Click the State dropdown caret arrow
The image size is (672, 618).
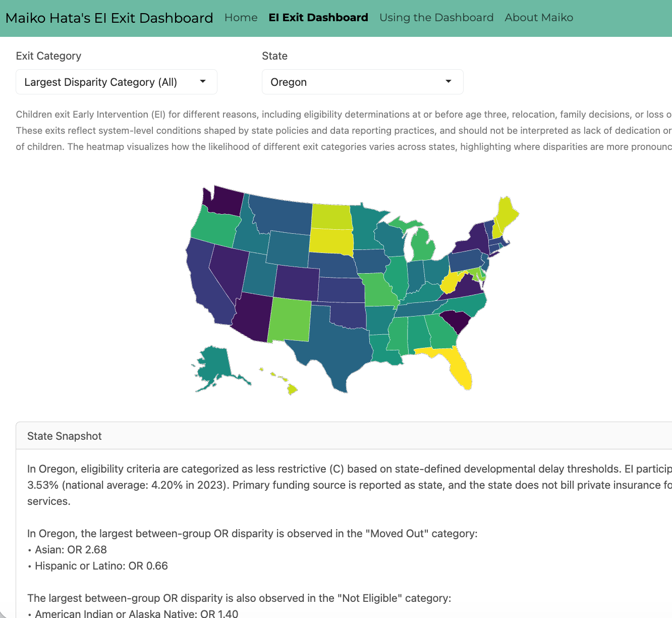[448, 82]
